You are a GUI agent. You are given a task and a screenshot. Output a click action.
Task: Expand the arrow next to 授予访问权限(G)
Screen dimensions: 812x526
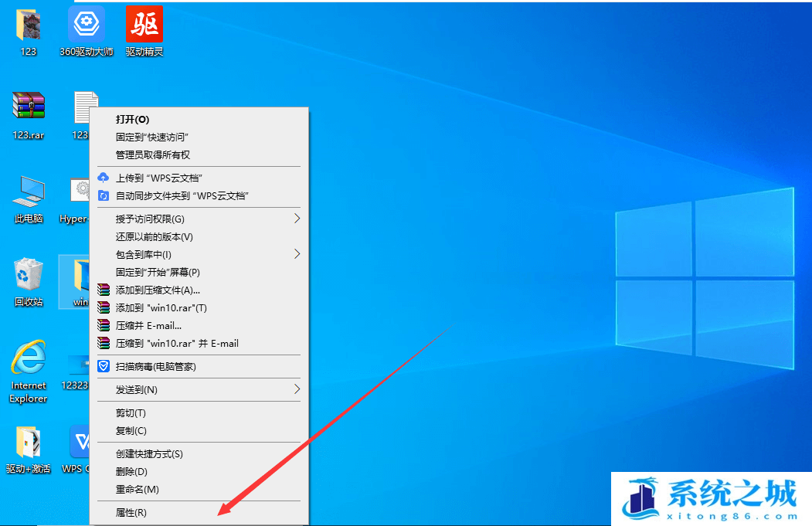[x=297, y=219]
